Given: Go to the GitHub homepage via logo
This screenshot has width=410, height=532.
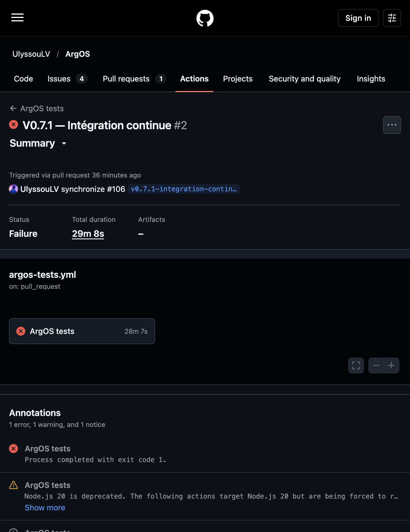Looking at the screenshot, I should (205, 18).
